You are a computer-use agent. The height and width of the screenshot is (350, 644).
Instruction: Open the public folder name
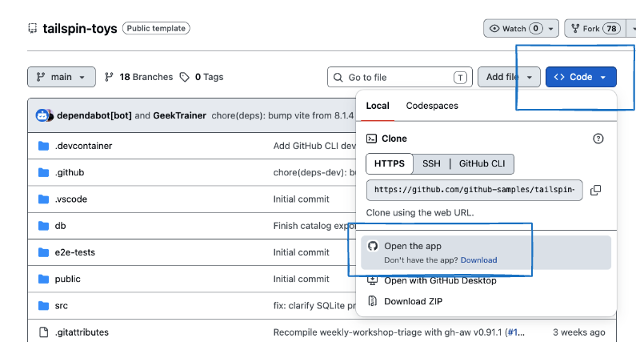click(x=68, y=279)
